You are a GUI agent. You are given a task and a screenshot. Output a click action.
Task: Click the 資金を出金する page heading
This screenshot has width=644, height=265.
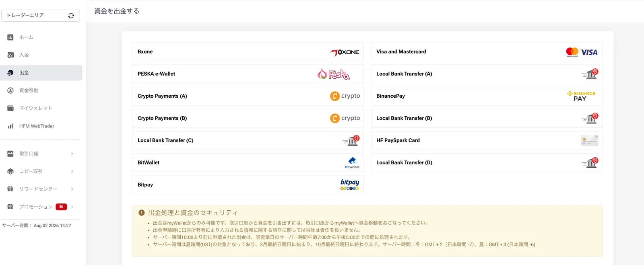(x=117, y=11)
